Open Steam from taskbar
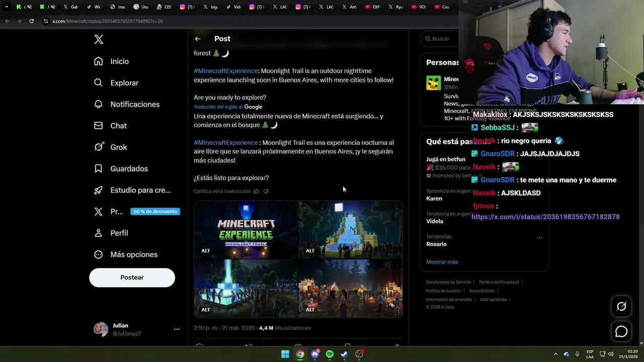This screenshot has height=362, width=644. pos(344,354)
